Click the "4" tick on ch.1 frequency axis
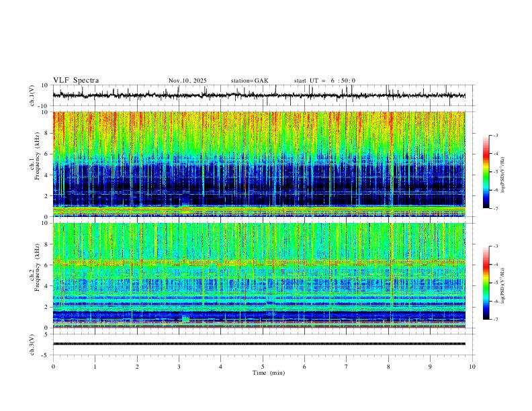This screenshot has width=532, height=411. [48, 175]
